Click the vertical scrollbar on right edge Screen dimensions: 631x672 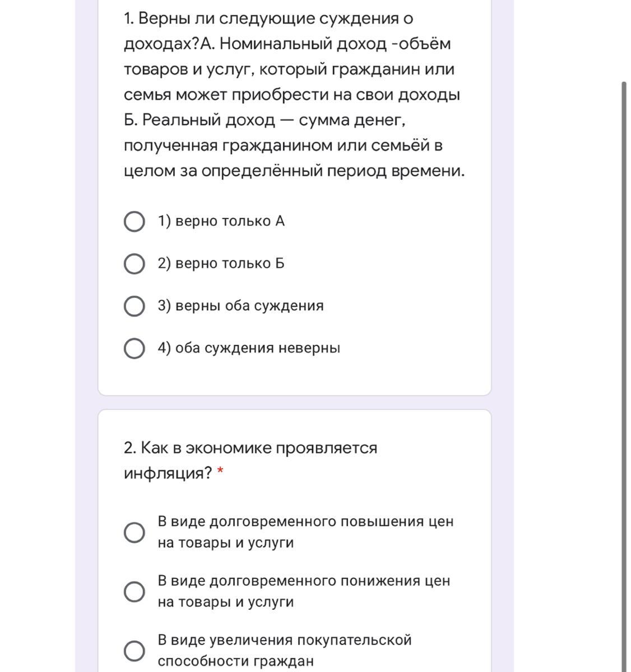pos(624,376)
